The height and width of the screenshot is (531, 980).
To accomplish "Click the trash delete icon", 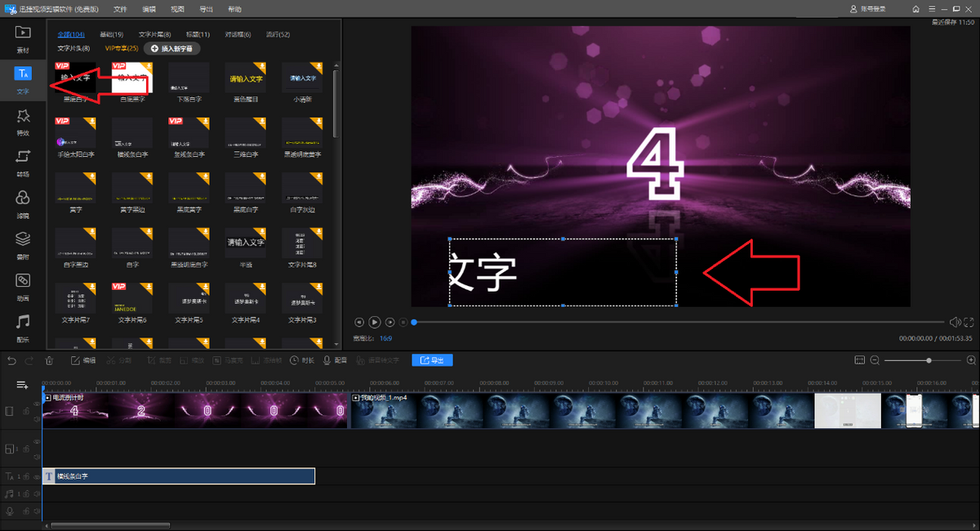I will tap(49, 360).
